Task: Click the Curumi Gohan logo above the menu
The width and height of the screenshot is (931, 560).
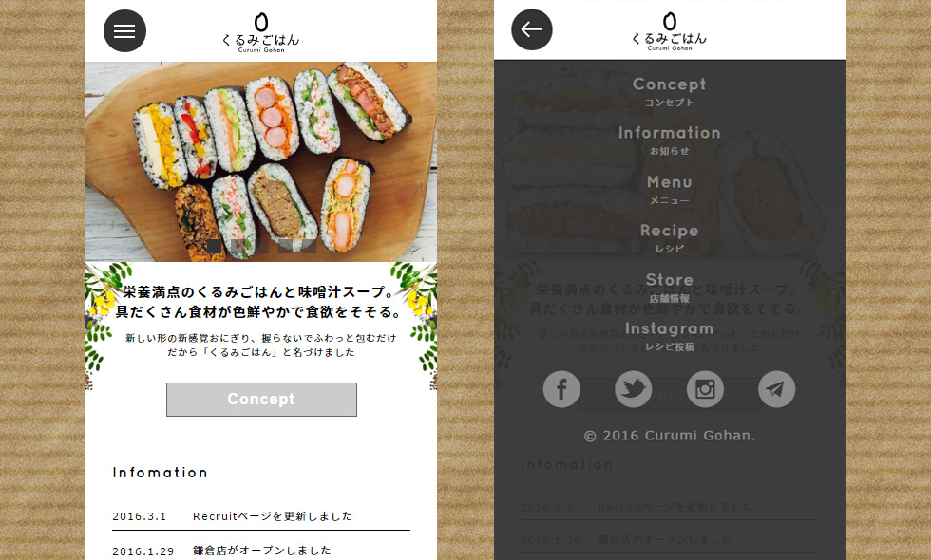Action: (669, 31)
